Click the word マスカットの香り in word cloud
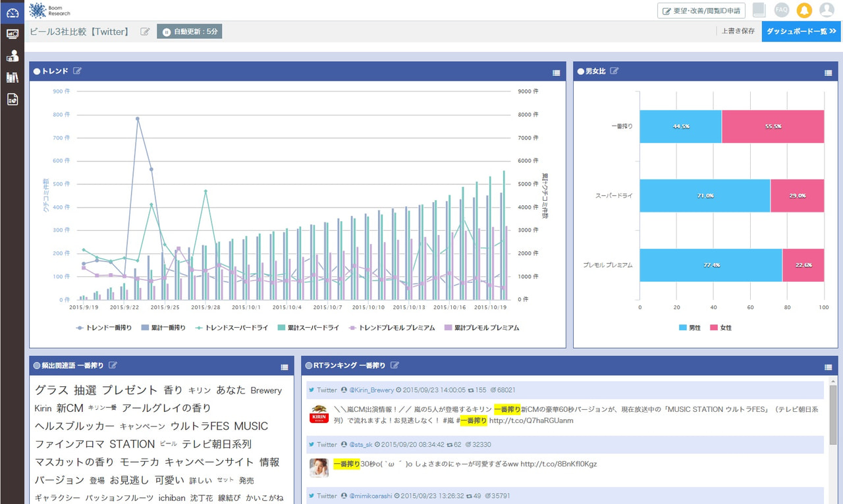The width and height of the screenshot is (843, 504). 74,462
